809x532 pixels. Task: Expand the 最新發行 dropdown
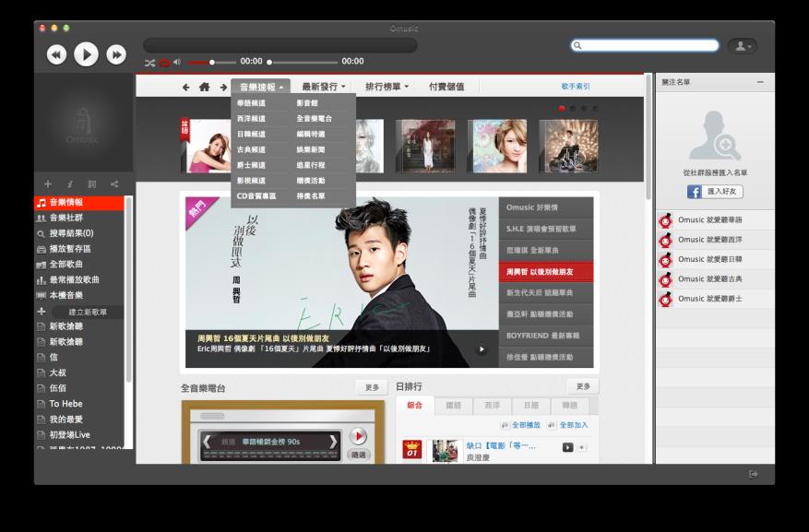click(323, 87)
